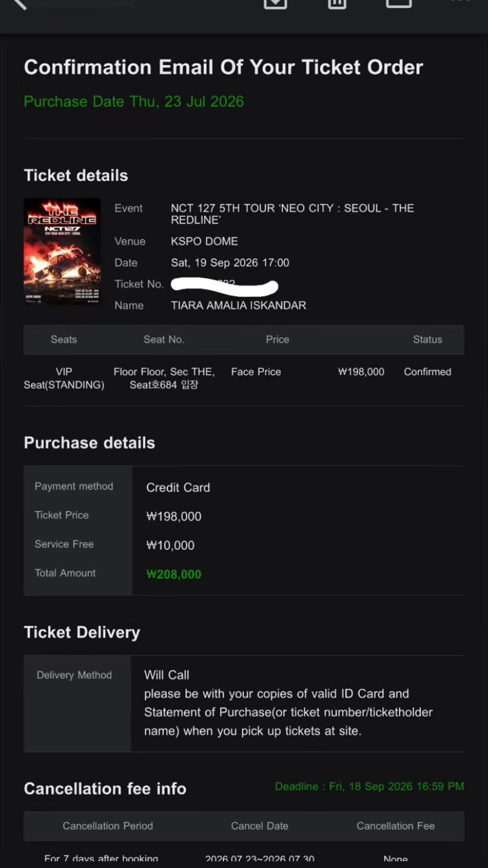Tap the Purchase Date Thu, 23 Jul 2026 text

coord(134,102)
